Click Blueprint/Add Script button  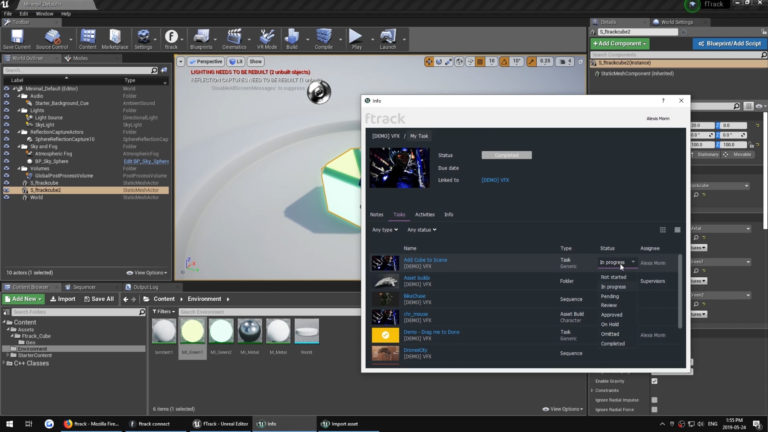729,44
